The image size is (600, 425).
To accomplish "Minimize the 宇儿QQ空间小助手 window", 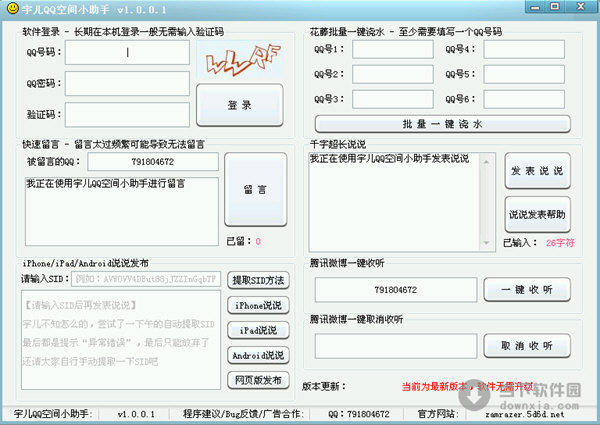I will point(535,7).
